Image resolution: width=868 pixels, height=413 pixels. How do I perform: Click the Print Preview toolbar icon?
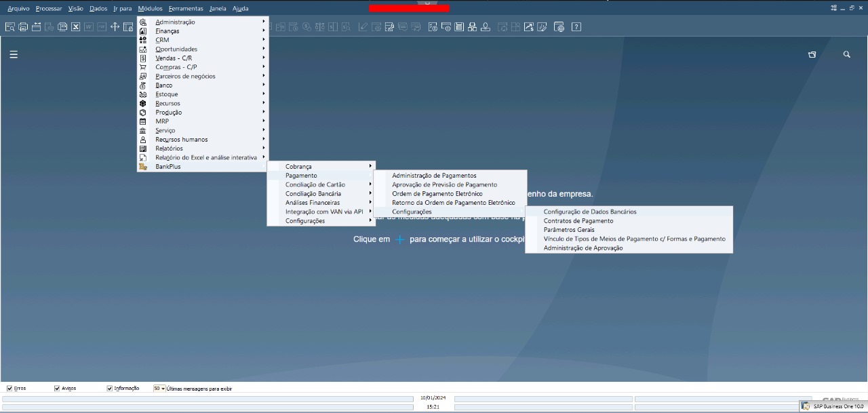point(10,27)
